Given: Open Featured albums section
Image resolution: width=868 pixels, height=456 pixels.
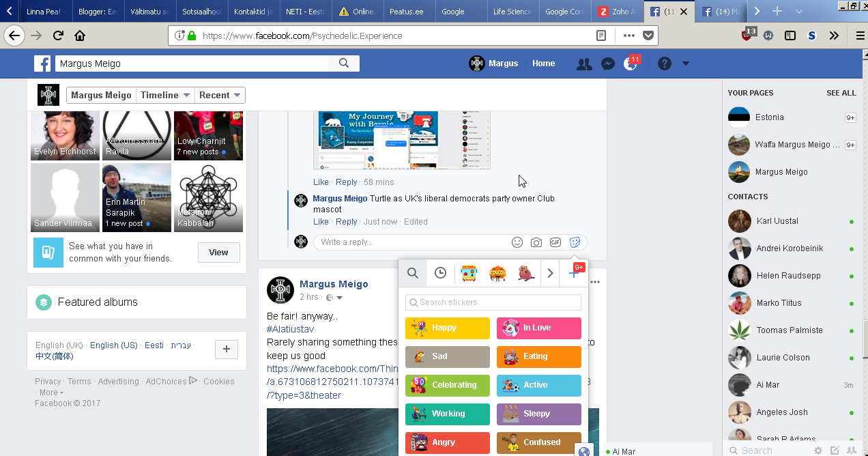Looking at the screenshot, I should point(136,302).
